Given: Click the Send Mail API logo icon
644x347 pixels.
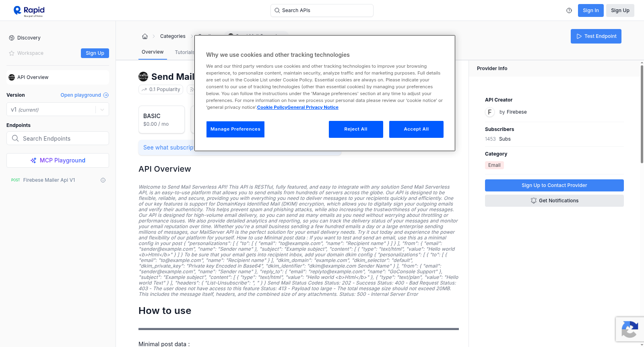Looking at the screenshot, I should [143, 77].
